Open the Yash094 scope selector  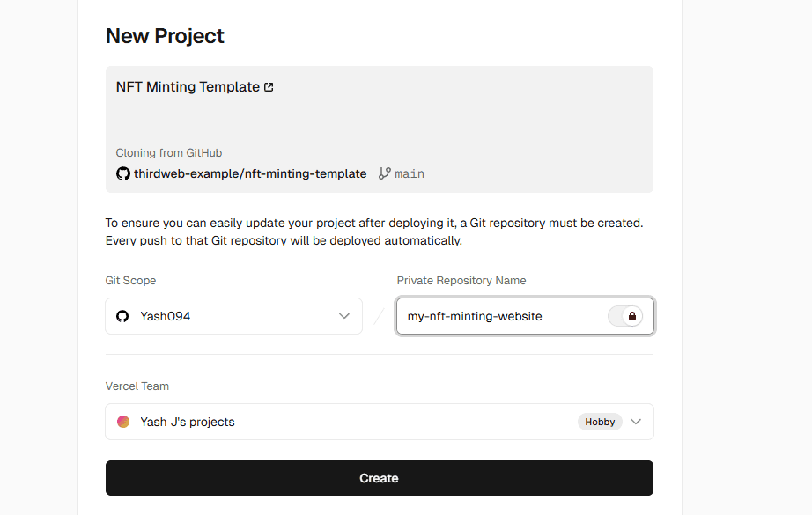click(233, 316)
